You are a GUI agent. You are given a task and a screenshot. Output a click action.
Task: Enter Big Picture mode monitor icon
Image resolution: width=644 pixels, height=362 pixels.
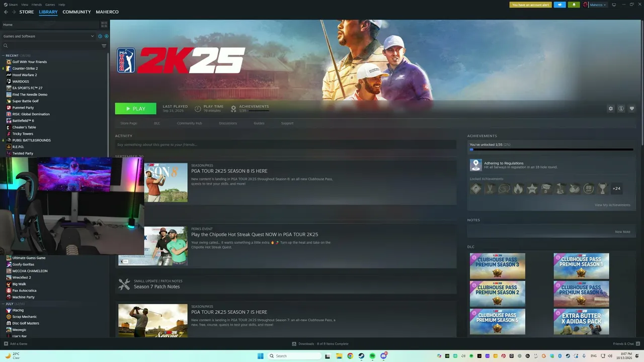[x=613, y=5]
